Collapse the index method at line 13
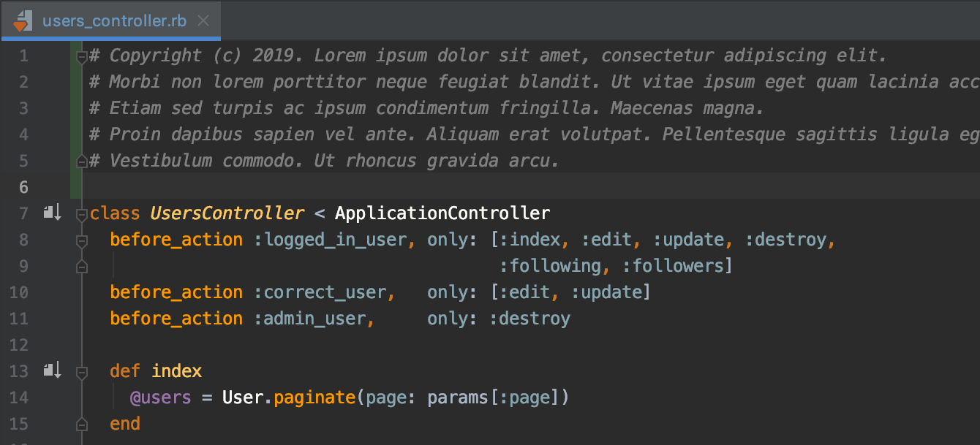Screen dimensions: 980x445 point(82,372)
